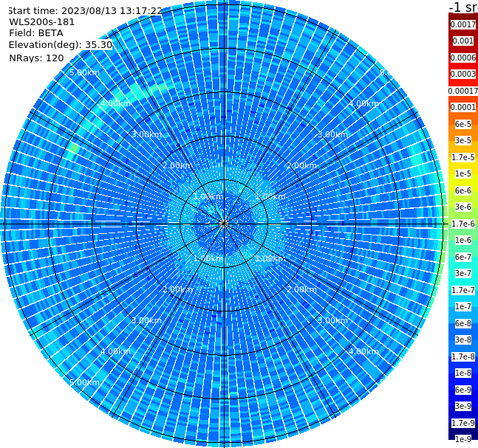The height and width of the screenshot is (448, 478).
Task: Click the 1.7e-5 colorbar label
Action: tap(463, 157)
